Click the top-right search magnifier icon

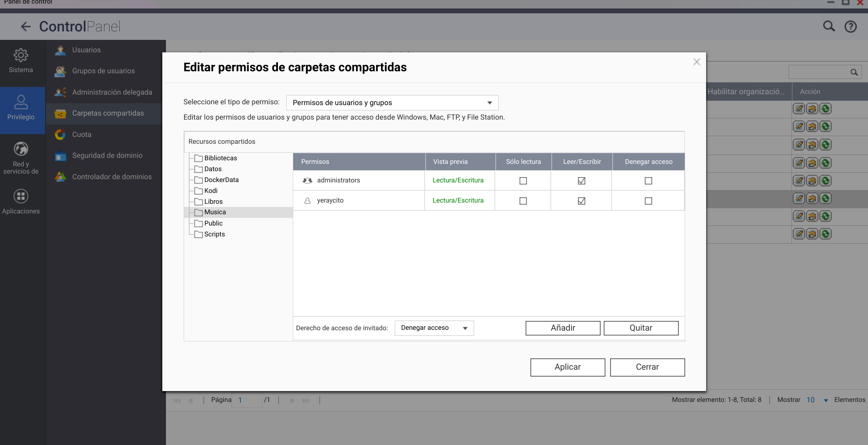point(829,27)
